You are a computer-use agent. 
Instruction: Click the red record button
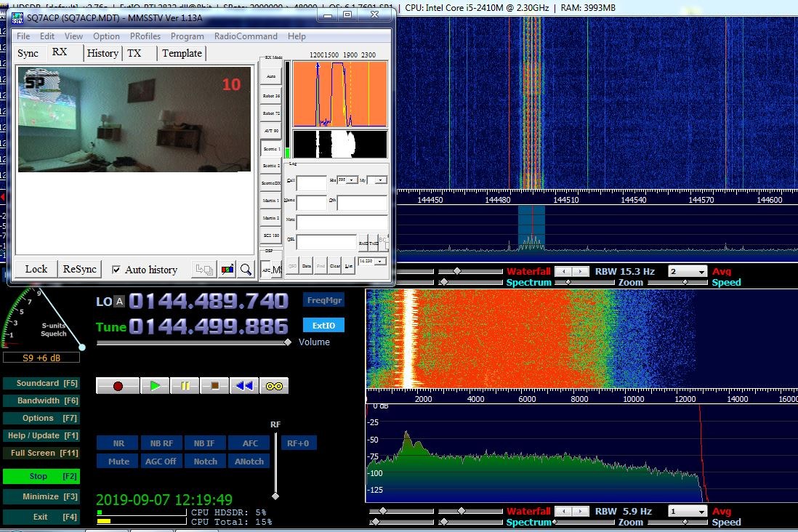click(x=118, y=386)
